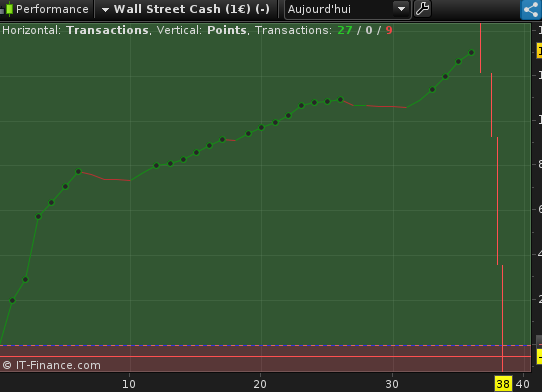
Task: Expand the Wall Street Cash instrument arrow
Action: coord(105,10)
